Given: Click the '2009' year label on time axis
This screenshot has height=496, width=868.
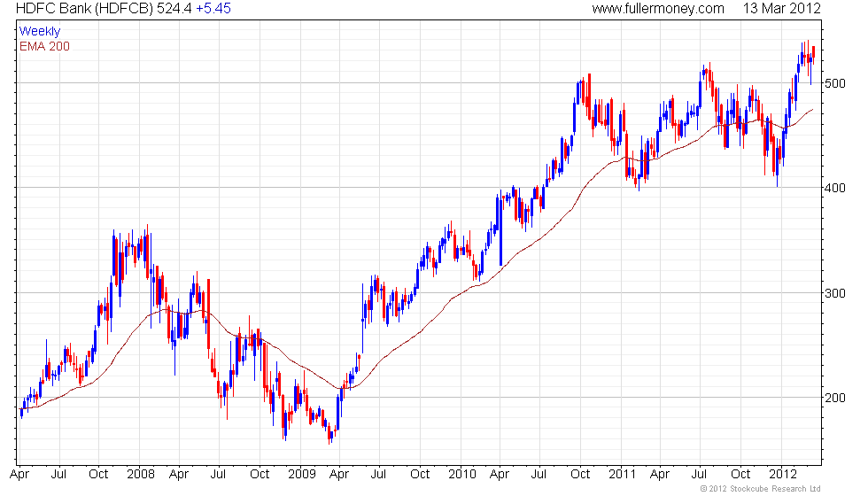Looking at the screenshot, I should 301,475.
